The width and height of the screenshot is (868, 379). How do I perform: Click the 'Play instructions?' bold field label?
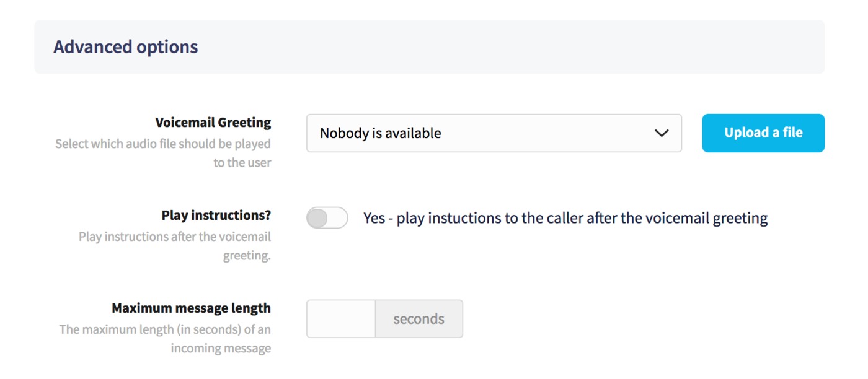pyautogui.click(x=216, y=216)
